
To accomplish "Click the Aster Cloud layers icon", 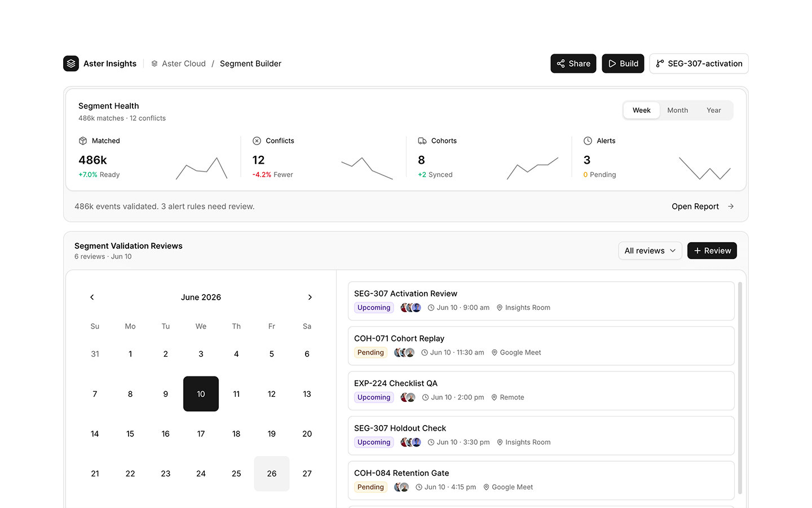I will click(155, 64).
